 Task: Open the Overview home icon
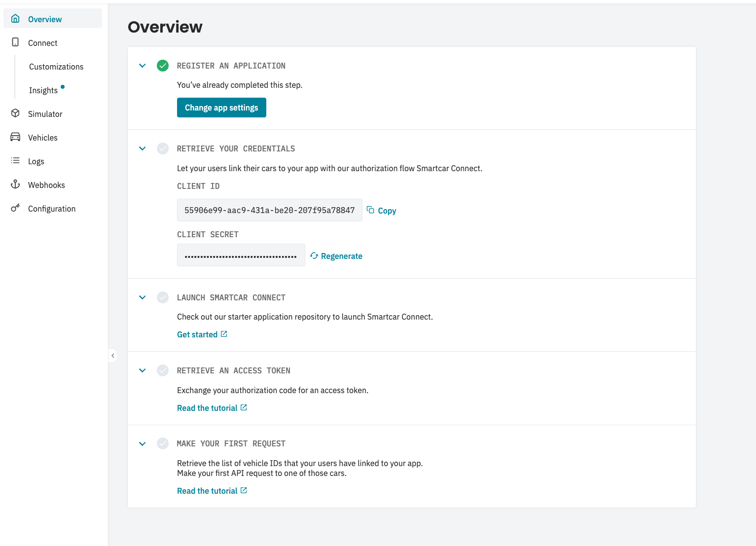(15, 19)
